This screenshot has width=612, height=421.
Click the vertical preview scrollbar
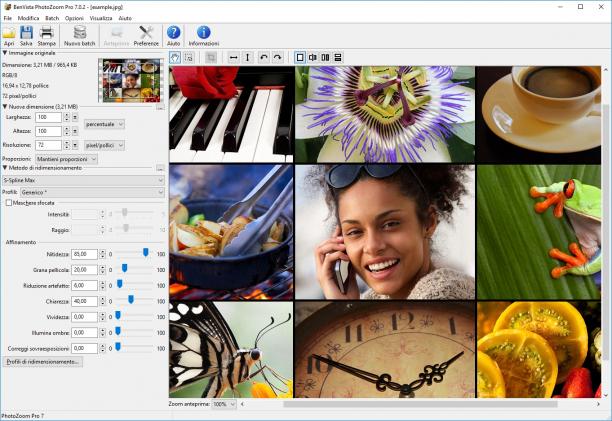click(606, 232)
